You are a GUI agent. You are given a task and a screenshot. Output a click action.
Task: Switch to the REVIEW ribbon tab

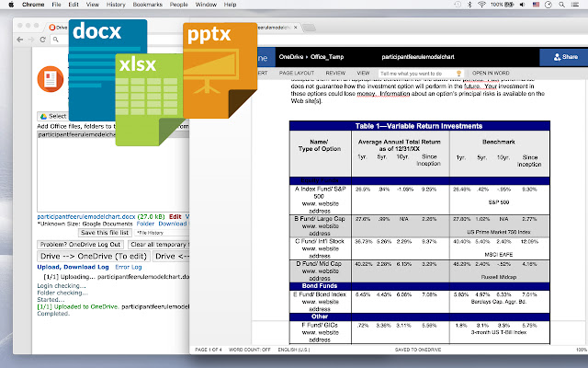pyautogui.click(x=335, y=73)
